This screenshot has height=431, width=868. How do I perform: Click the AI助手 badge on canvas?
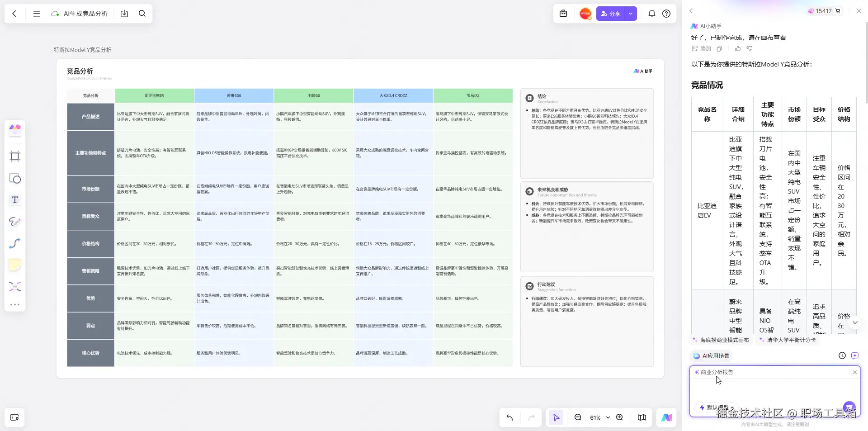coord(643,71)
